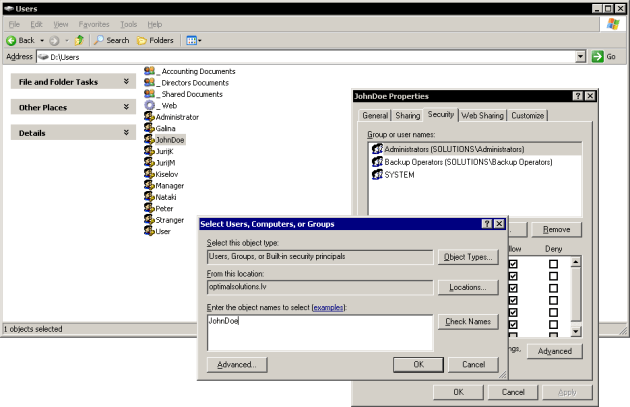
Task: Click the Back arrow toolbar icon
Action: 12,40
